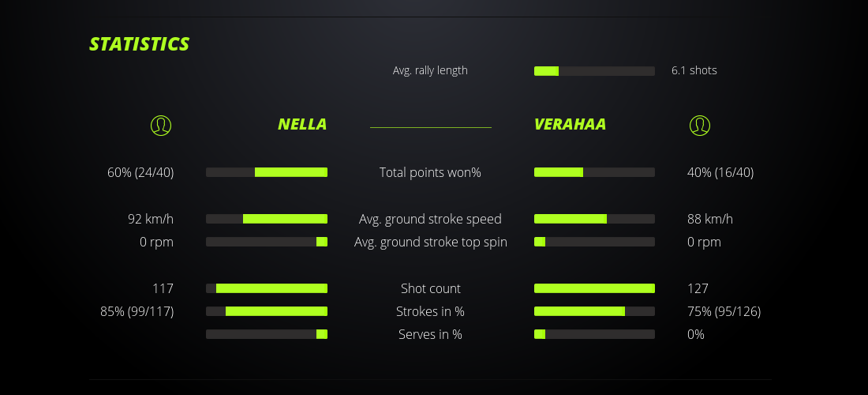This screenshot has width=868, height=395.
Task: Click the 'Shot count' label
Action: tap(430, 288)
